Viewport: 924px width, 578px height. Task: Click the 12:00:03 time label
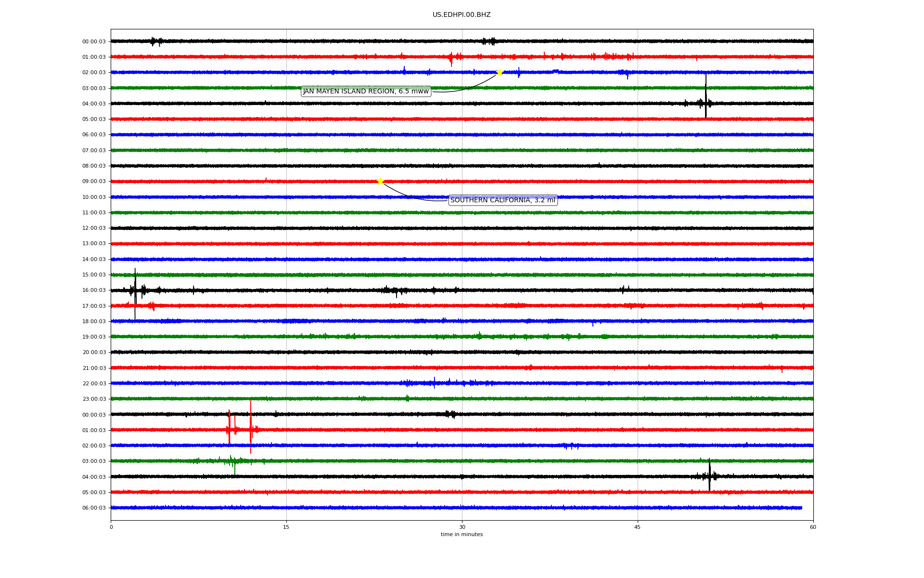point(94,228)
